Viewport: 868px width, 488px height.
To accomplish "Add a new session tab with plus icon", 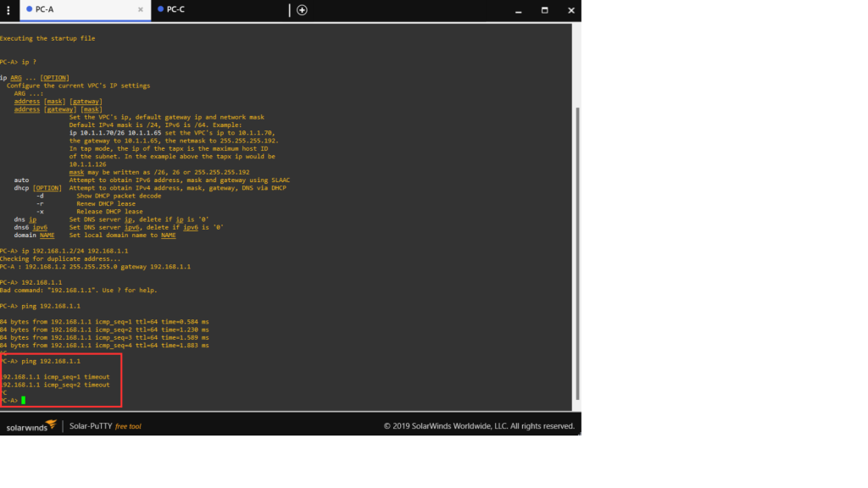I will (x=302, y=10).
